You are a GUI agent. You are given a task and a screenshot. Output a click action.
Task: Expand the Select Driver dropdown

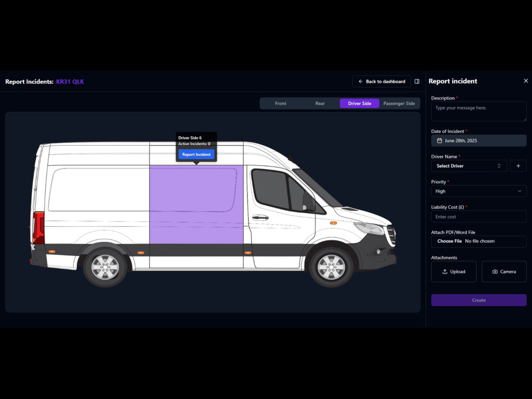pos(469,166)
